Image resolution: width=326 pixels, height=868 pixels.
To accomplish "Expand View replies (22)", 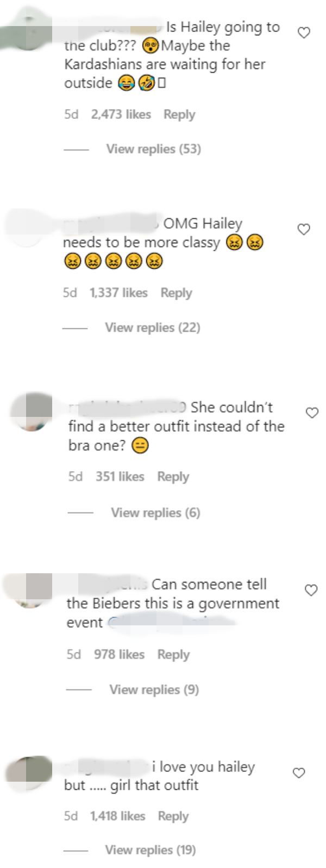I will click(x=153, y=328).
